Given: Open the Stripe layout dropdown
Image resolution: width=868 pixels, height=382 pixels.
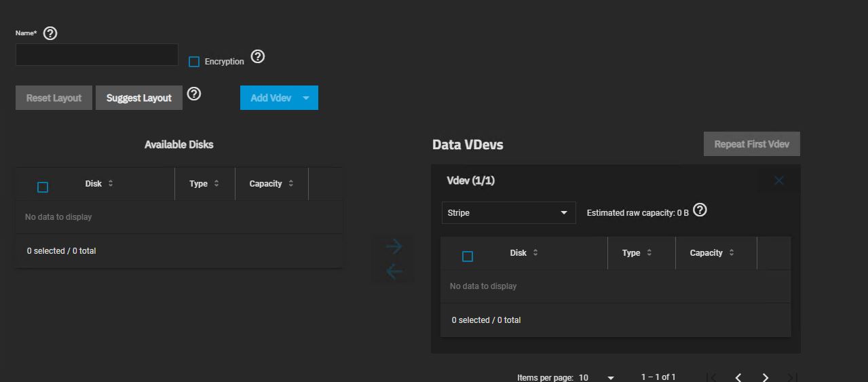Looking at the screenshot, I should [x=508, y=213].
